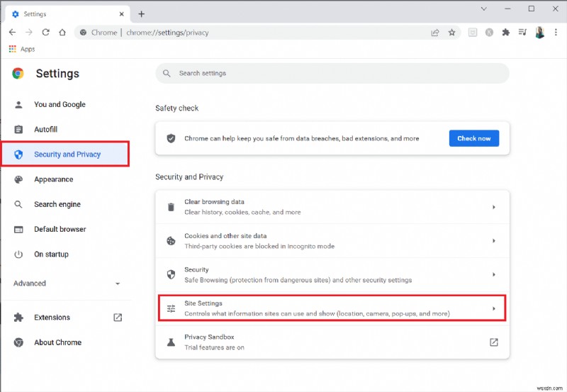Open Privacy Sandbox external link icon
567x392 pixels.
pyautogui.click(x=493, y=342)
